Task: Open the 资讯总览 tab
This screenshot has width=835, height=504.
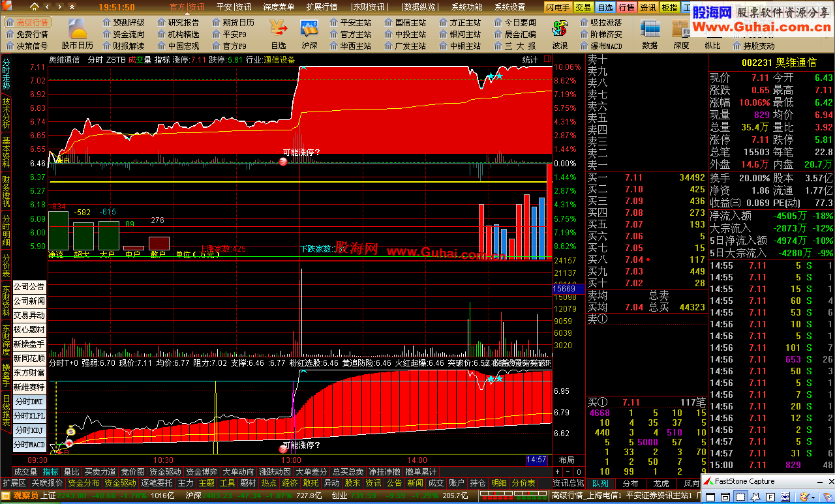Action: [569, 483]
